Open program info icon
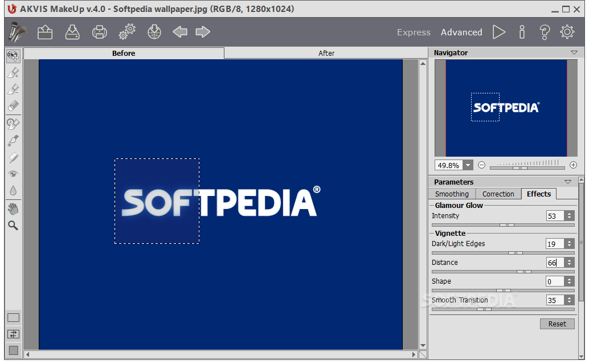The width and height of the screenshot is (589, 364). coord(522,32)
